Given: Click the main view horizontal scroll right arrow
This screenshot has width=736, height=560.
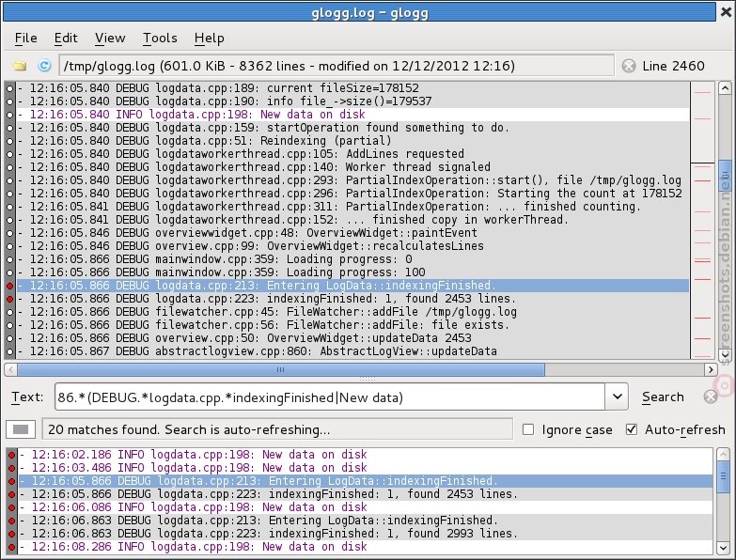Looking at the screenshot, I should click(x=711, y=369).
